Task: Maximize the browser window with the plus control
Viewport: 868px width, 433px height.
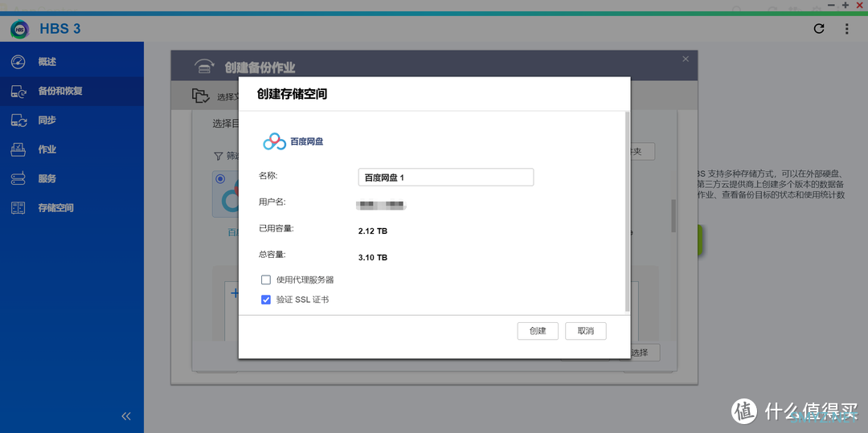Action: pos(845,5)
